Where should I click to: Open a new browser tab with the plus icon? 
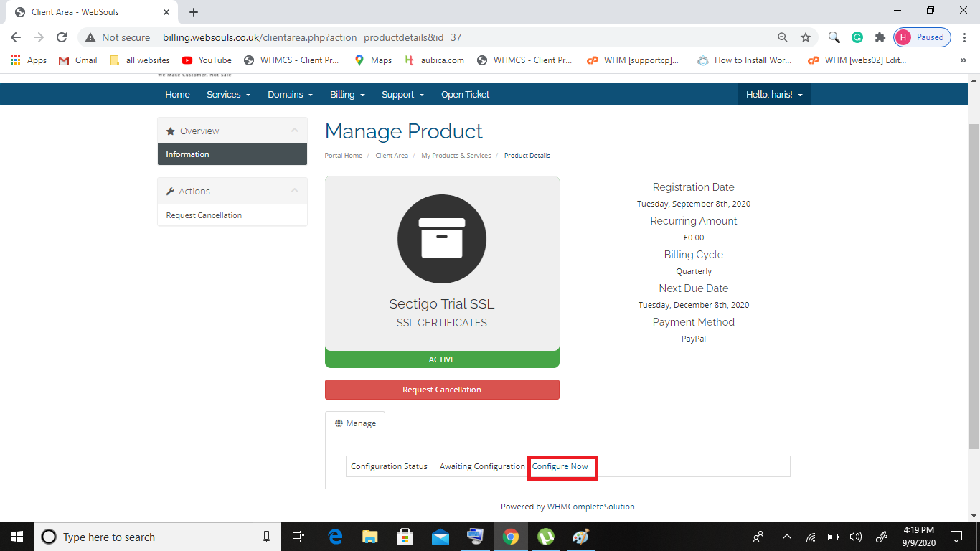(194, 12)
